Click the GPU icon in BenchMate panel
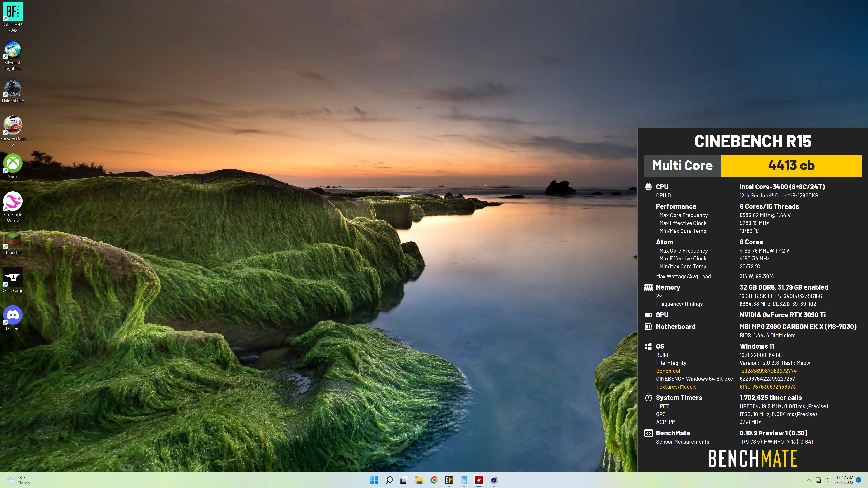The width and height of the screenshot is (868, 488). coord(648,315)
